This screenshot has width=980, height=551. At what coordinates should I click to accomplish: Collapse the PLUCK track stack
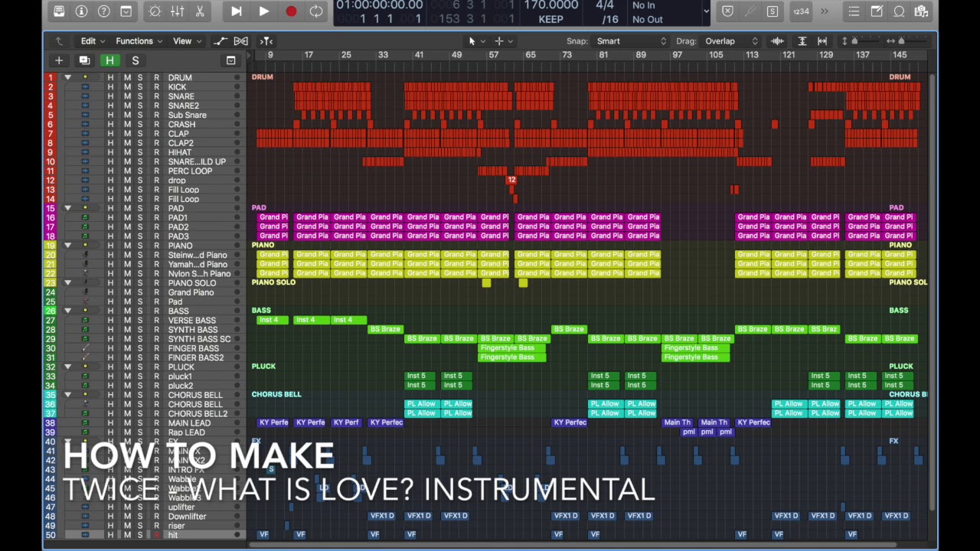coord(67,367)
